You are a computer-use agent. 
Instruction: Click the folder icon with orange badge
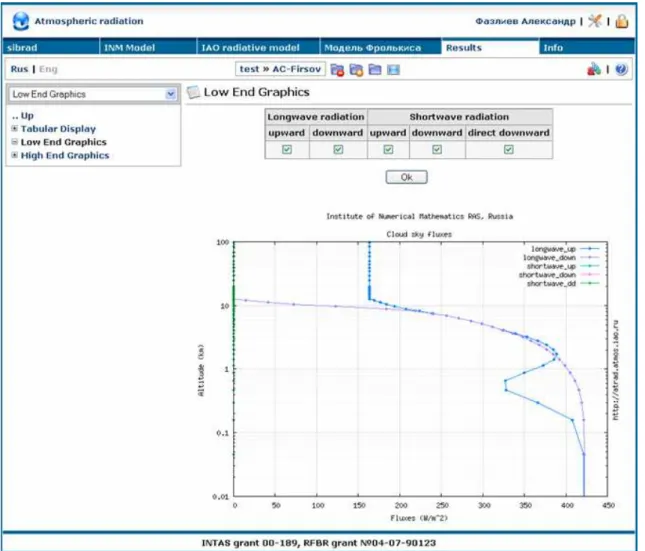click(x=356, y=70)
